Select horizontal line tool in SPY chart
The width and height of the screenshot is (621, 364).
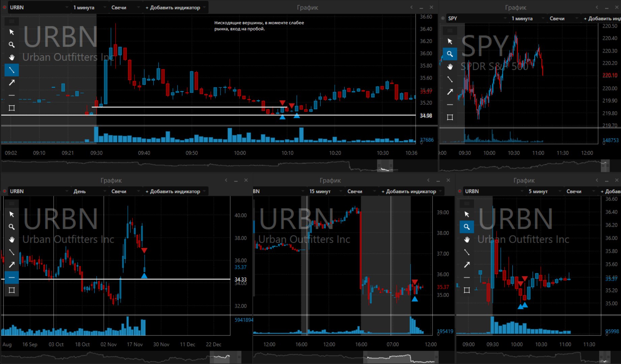coord(450,104)
